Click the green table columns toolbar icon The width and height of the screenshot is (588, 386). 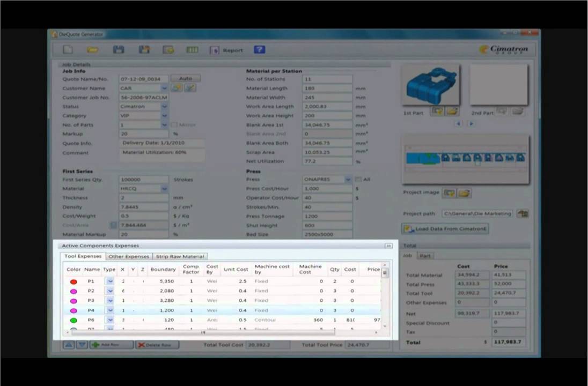pyautogui.click(x=192, y=49)
